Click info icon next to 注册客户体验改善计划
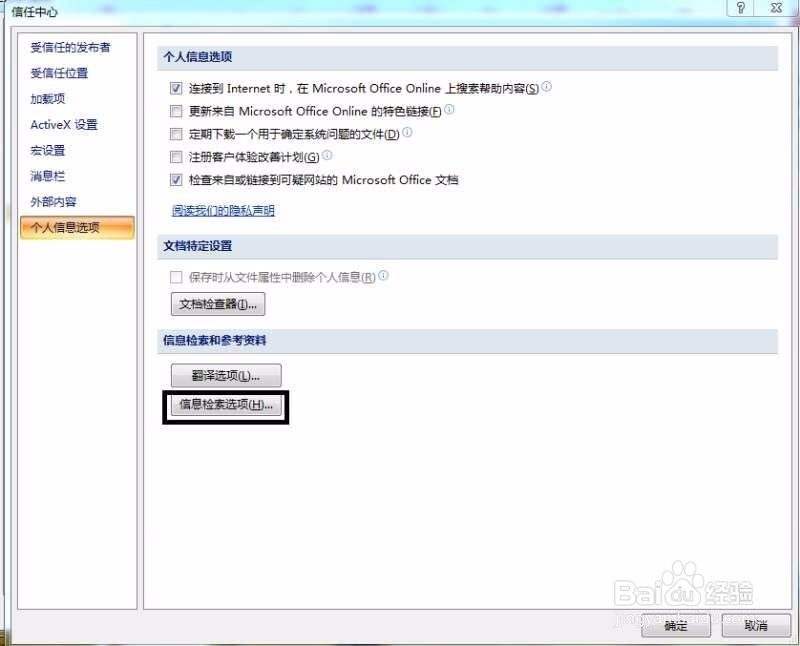Viewport: 800px width, 646px height. click(327, 154)
